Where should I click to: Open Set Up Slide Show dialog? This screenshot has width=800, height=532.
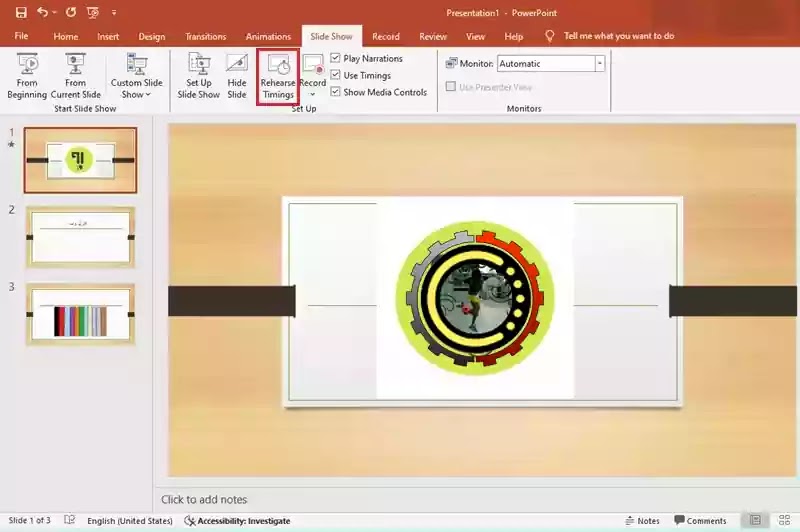tap(198, 76)
